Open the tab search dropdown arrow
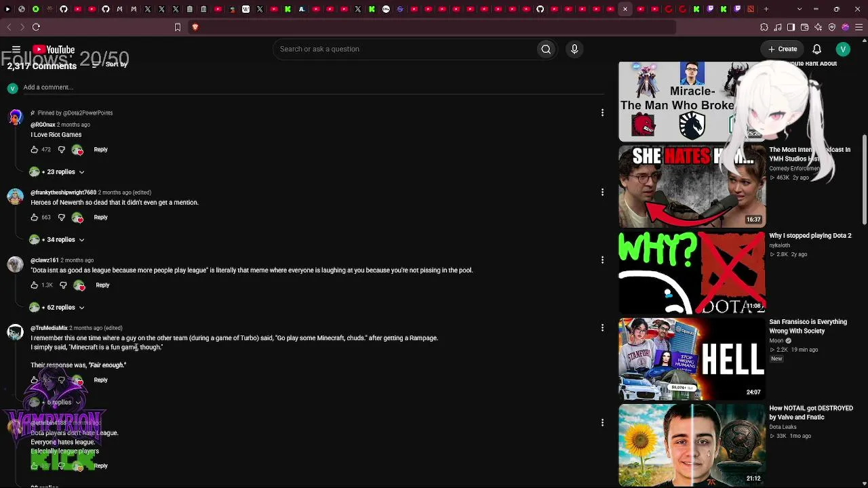Viewport: 868px width, 488px height. (800, 9)
